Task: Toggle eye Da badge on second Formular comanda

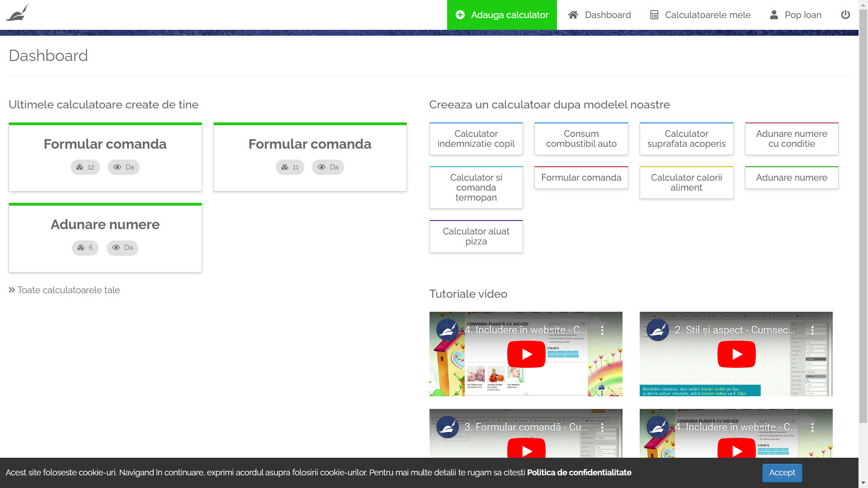Action: point(328,167)
